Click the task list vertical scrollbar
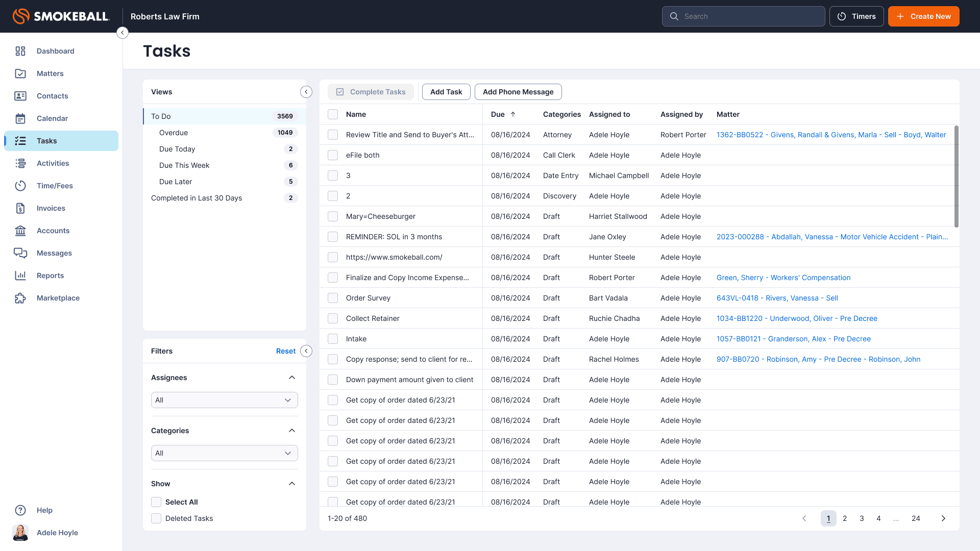Viewport: 980px width, 551px height. pyautogui.click(x=956, y=176)
